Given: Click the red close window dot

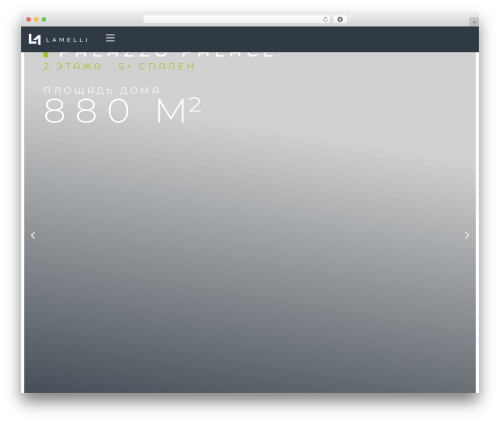Looking at the screenshot, I should pyautogui.click(x=29, y=20).
